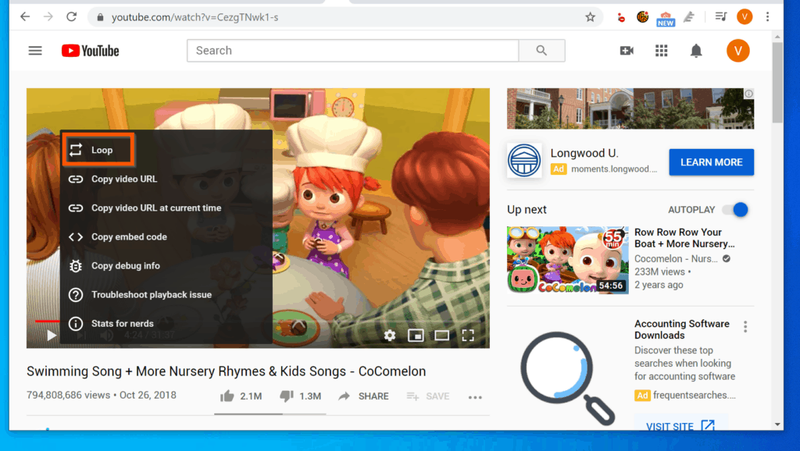Click the browser address bar URL
The width and height of the screenshot is (800, 451).
click(195, 17)
